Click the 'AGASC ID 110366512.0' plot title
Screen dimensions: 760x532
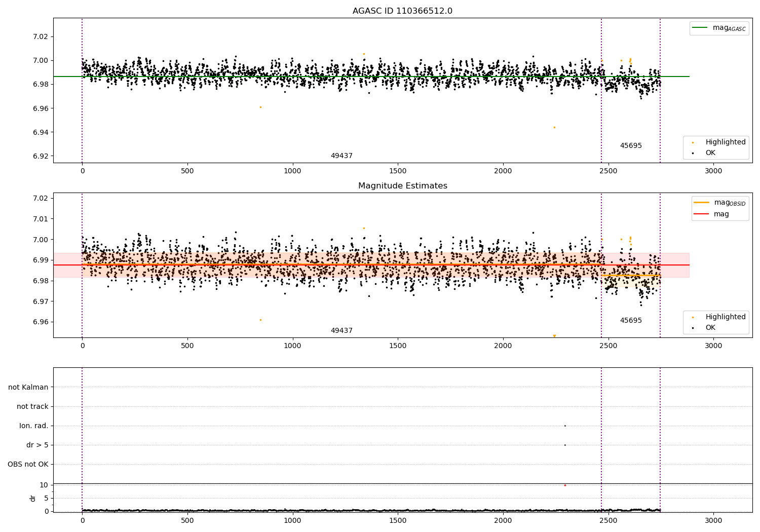tap(402, 11)
